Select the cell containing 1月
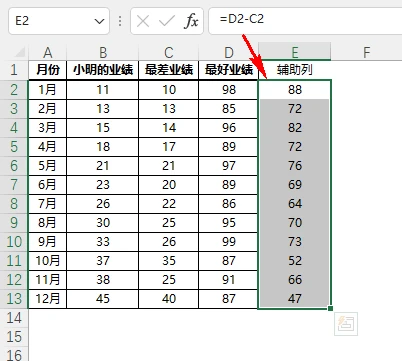The width and height of the screenshot is (402, 361). [48, 90]
